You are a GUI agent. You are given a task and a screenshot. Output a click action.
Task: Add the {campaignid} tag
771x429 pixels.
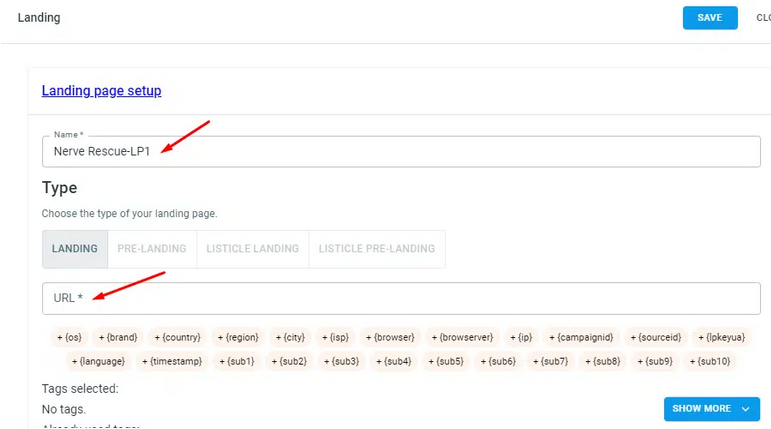[581, 337]
